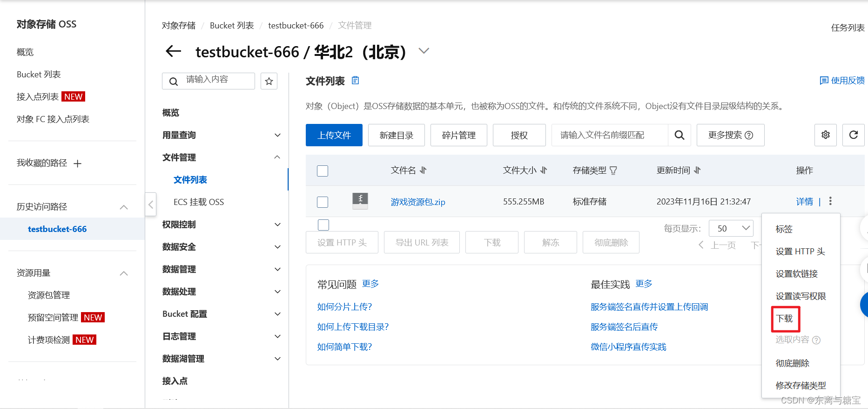
Task: Go to Bucket 列表 in left navigation
Action: tap(39, 75)
